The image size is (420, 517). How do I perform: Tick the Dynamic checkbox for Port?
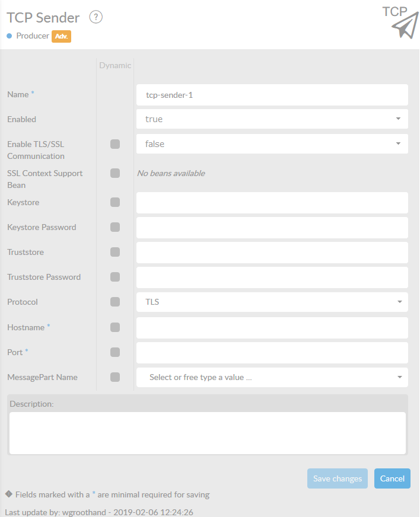coord(115,352)
